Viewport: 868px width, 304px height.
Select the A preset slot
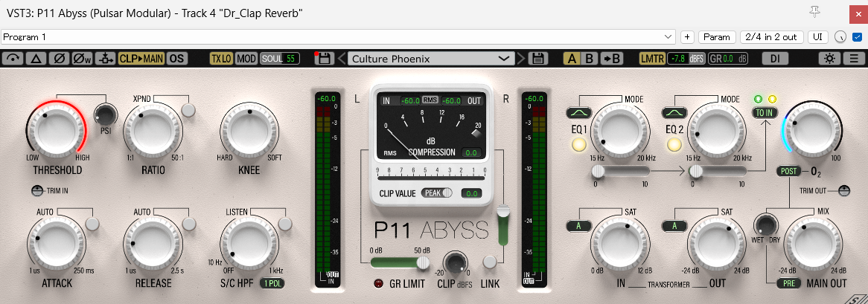[x=572, y=59]
